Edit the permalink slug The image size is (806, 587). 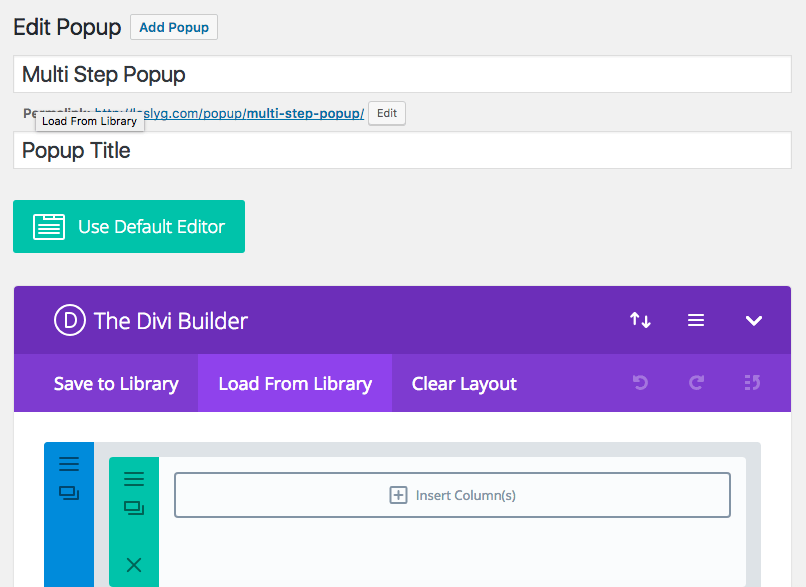[x=387, y=113]
